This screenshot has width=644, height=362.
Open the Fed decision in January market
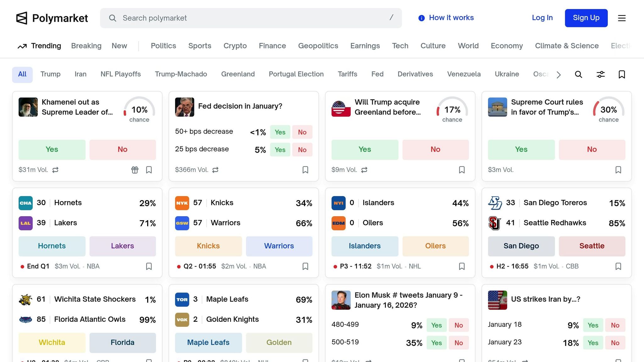point(240,106)
